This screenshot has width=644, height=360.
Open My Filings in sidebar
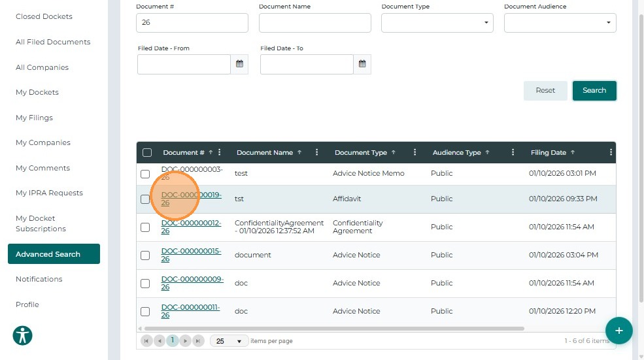tap(34, 118)
